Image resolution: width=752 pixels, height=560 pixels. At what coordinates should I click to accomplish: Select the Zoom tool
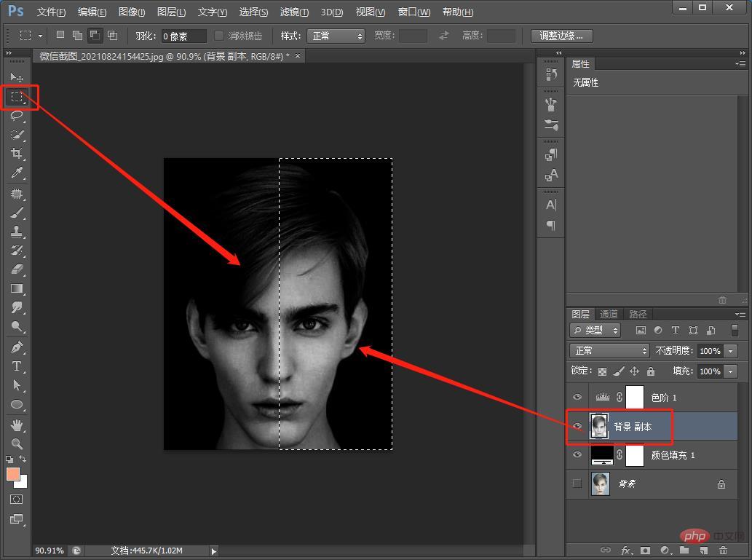click(17, 444)
